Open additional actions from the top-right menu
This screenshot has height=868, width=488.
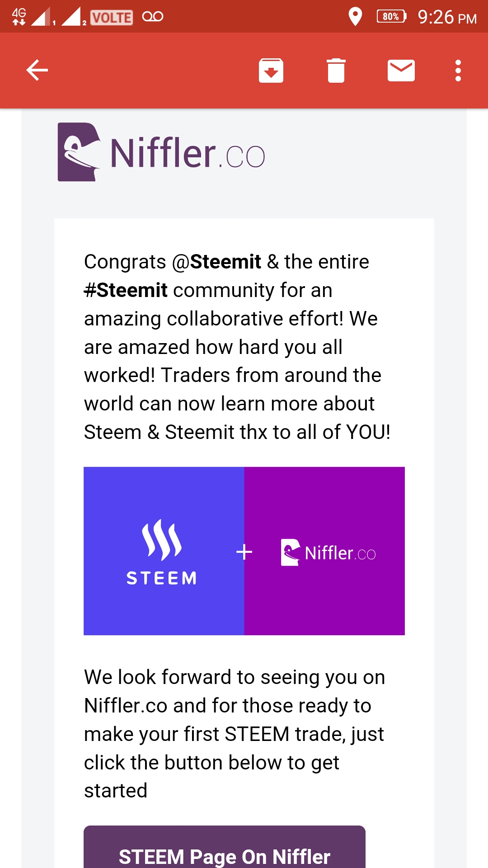coord(457,70)
